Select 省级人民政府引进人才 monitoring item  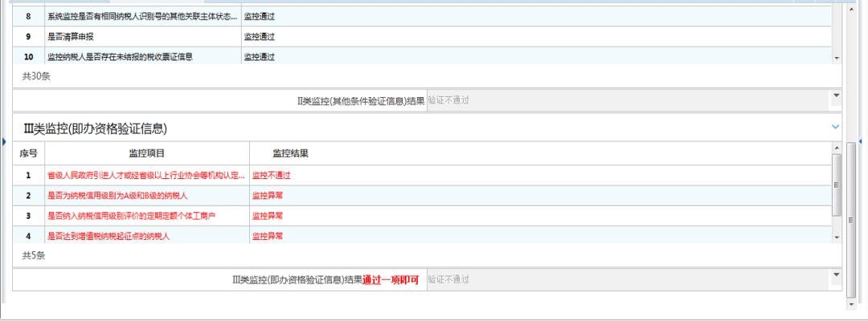[147, 175]
